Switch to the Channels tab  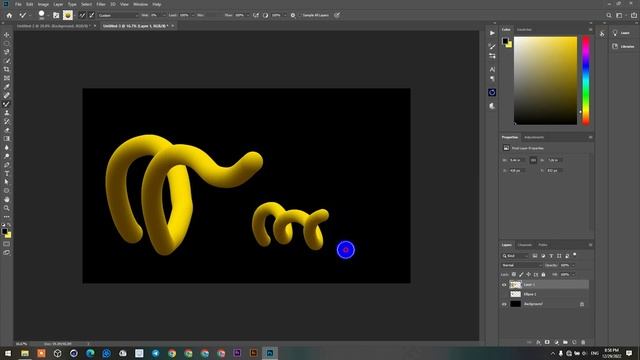tap(525, 245)
